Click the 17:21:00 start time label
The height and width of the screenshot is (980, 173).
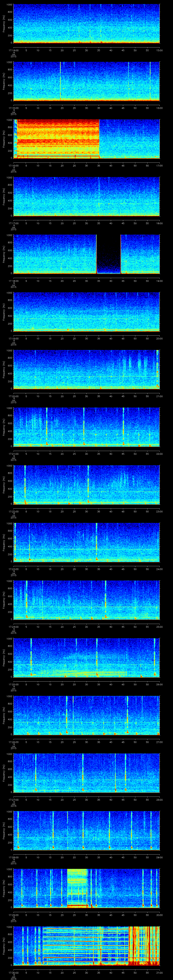(13, 454)
